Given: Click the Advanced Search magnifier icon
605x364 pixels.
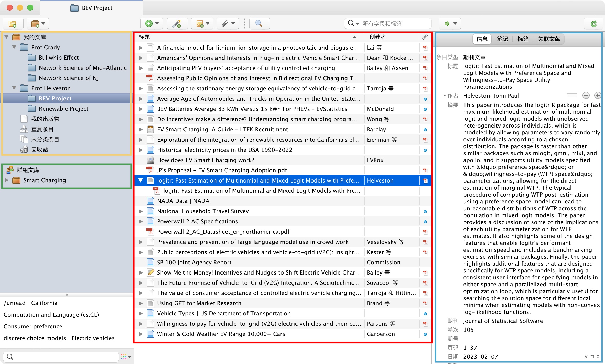Looking at the screenshot, I should click(259, 24).
